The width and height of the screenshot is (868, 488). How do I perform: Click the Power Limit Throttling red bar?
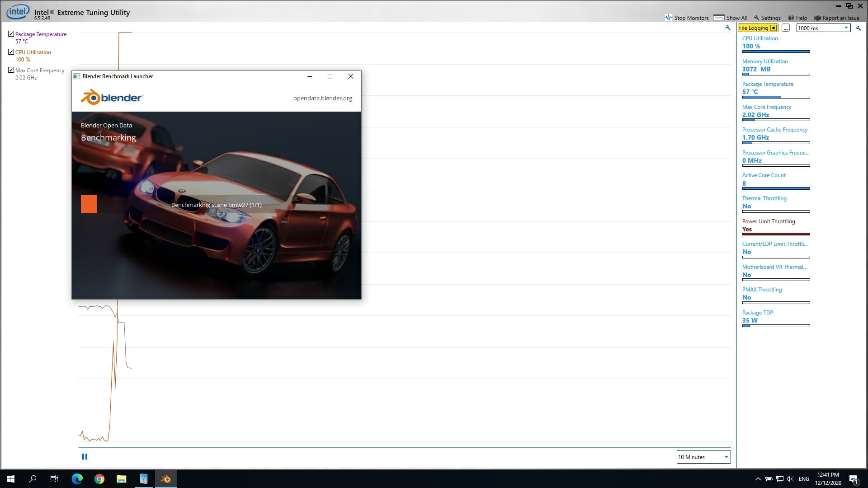(776, 234)
